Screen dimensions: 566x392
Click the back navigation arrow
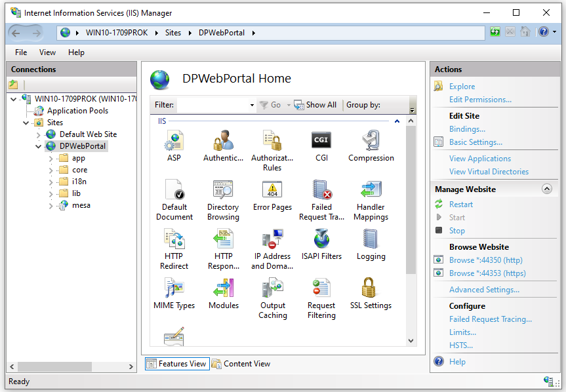(16, 33)
